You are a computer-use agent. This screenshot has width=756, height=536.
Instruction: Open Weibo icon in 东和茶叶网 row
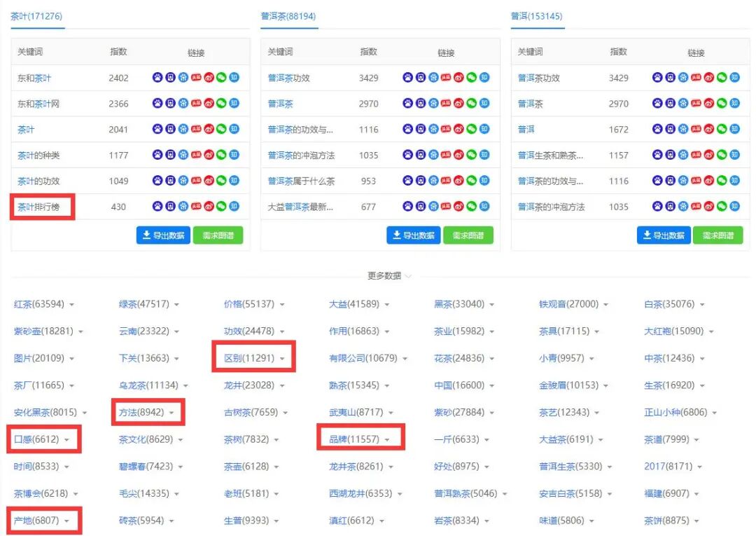click(x=209, y=103)
